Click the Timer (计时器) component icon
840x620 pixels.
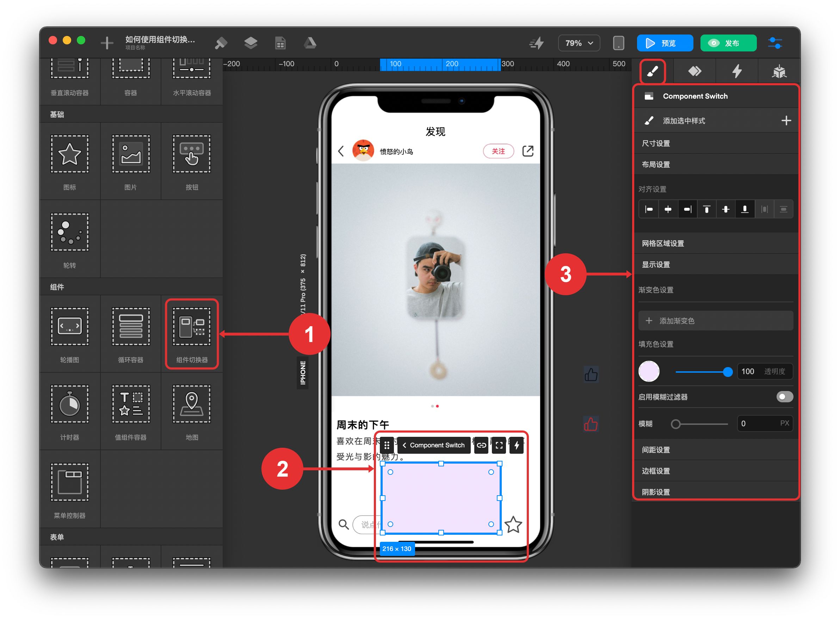[70, 404]
